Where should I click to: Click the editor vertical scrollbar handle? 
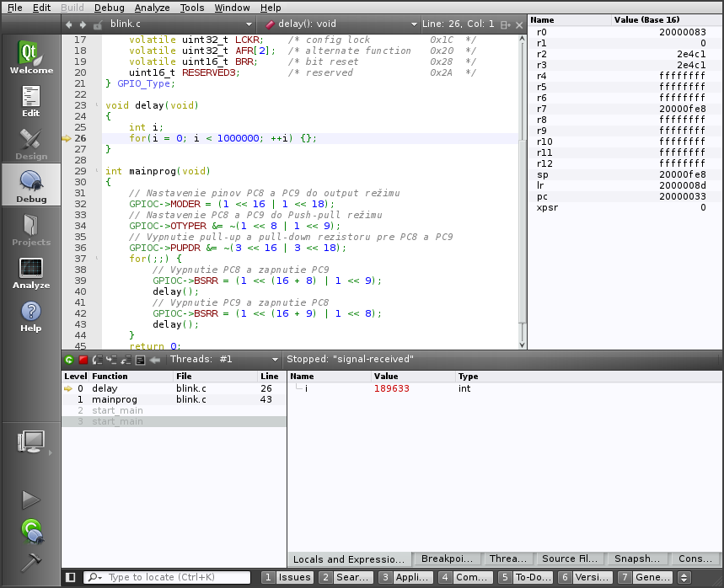click(523, 230)
